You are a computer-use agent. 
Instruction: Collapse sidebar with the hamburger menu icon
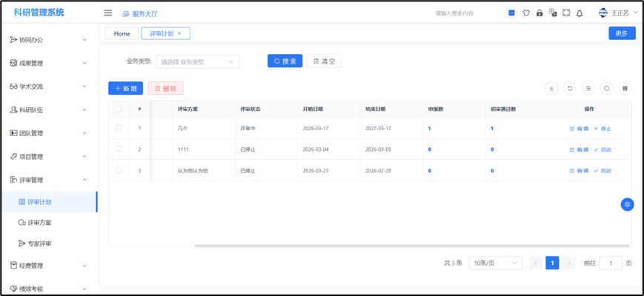[x=108, y=13]
